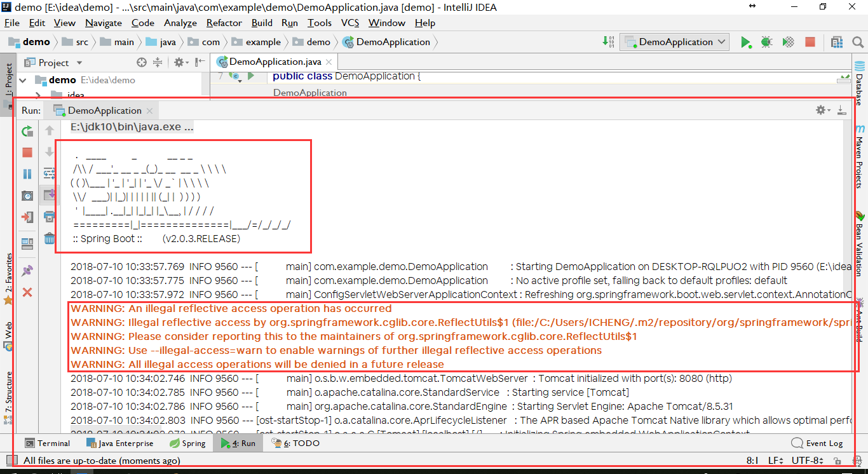Open the TODO tool window
Image resolution: width=868 pixels, height=474 pixels.
(x=295, y=443)
